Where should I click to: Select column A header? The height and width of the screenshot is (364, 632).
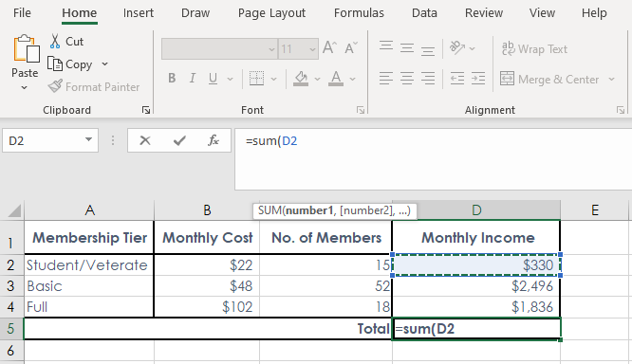pyautogui.click(x=89, y=210)
